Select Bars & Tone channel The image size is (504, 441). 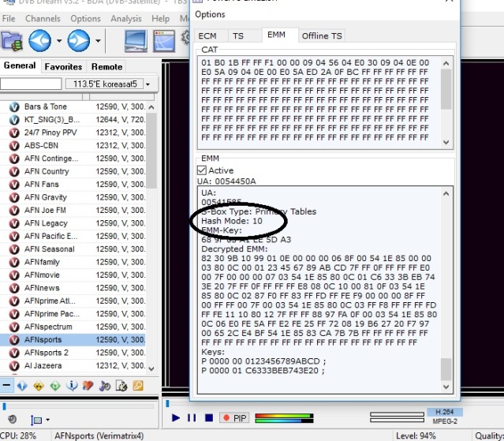coord(73,107)
